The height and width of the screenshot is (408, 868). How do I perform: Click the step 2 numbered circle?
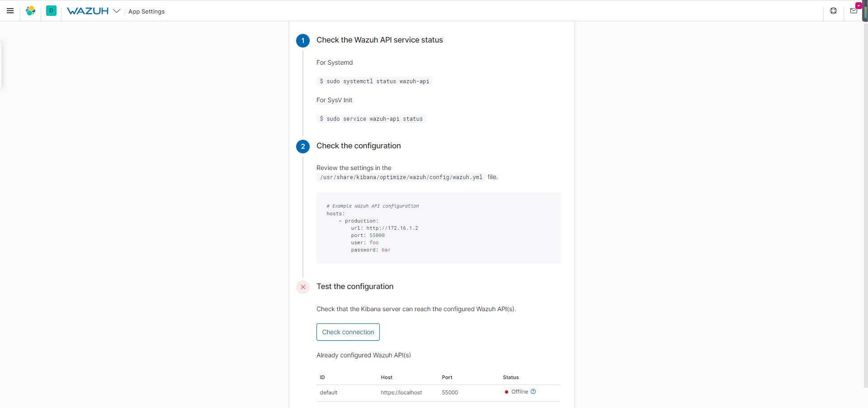pyautogui.click(x=302, y=147)
